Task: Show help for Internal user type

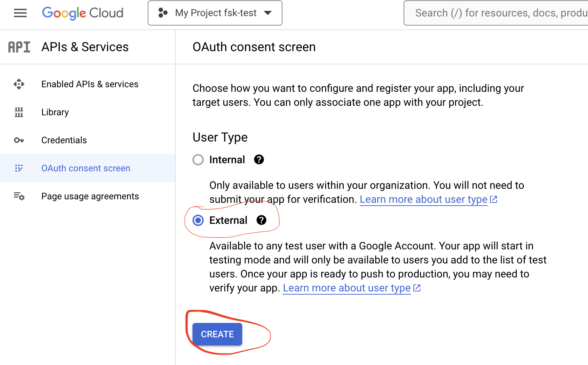Action: pos(259,160)
